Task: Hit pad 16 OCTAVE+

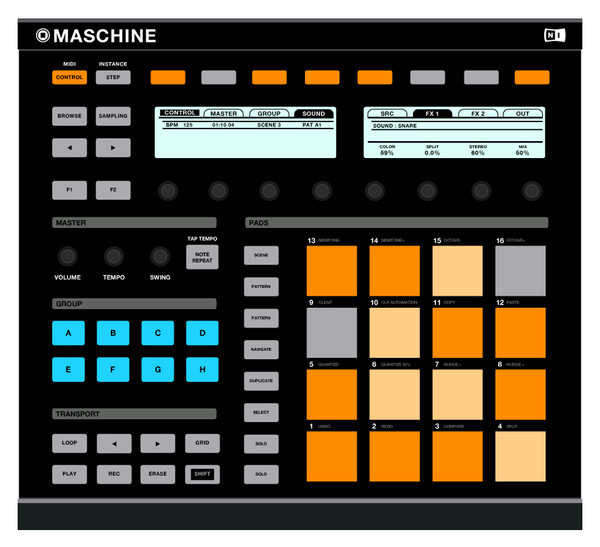Action: coord(520,271)
